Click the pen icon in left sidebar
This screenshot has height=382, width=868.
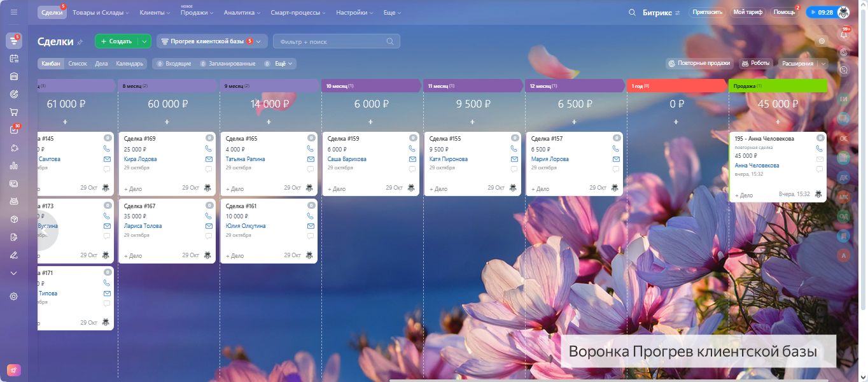[x=14, y=255]
